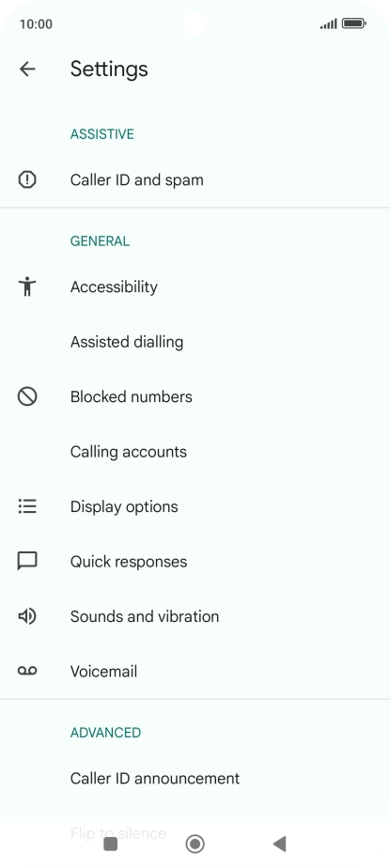Tap the back arrow next to Settings
The height and width of the screenshot is (868, 390).
tap(27, 69)
